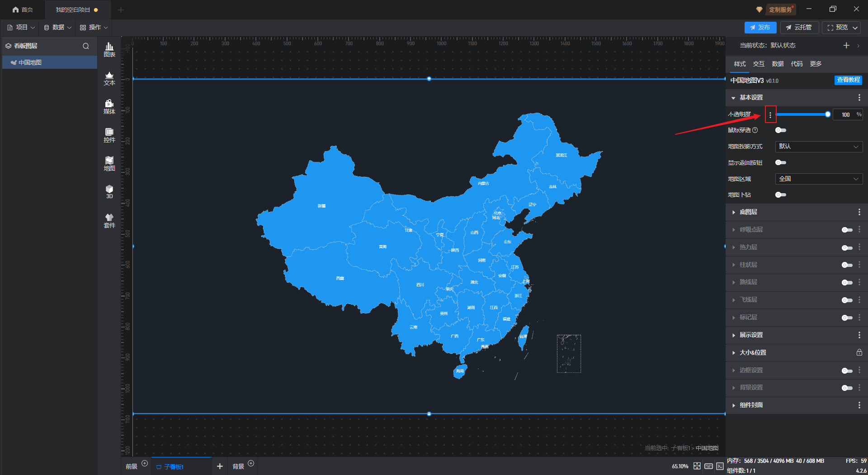Switch to the 数据 tab in properties panel
Viewport: 868px width, 475px height.
pyautogui.click(x=778, y=64)
